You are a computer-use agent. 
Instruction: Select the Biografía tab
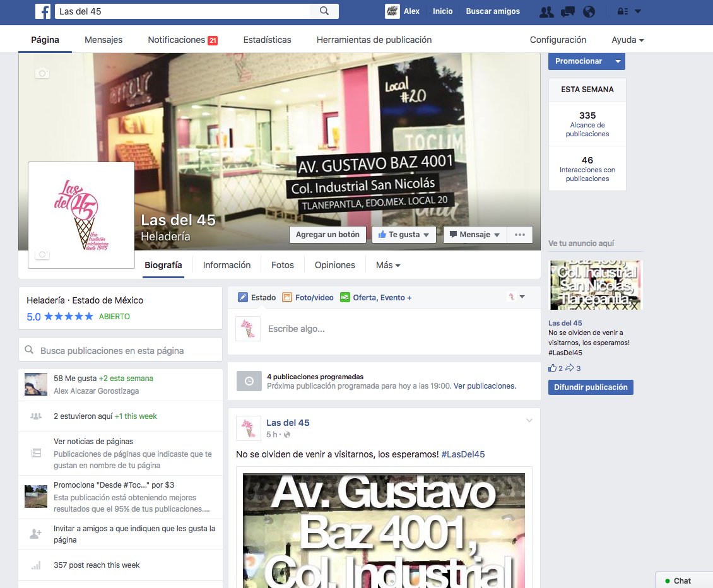pos(163,265)
